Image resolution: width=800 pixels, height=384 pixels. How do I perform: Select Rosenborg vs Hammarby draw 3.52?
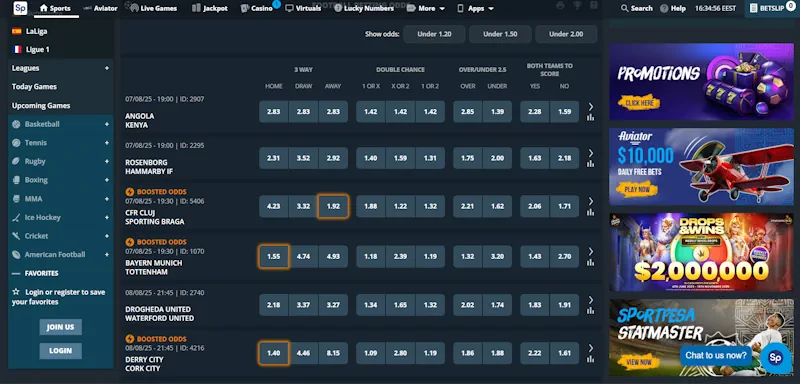(x=303, y=158)
